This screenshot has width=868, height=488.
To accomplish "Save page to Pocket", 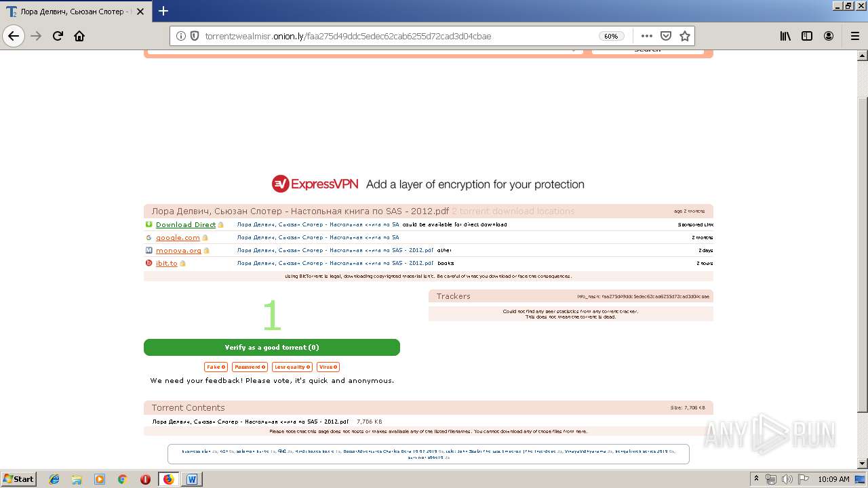I will [x=666, y=36].
